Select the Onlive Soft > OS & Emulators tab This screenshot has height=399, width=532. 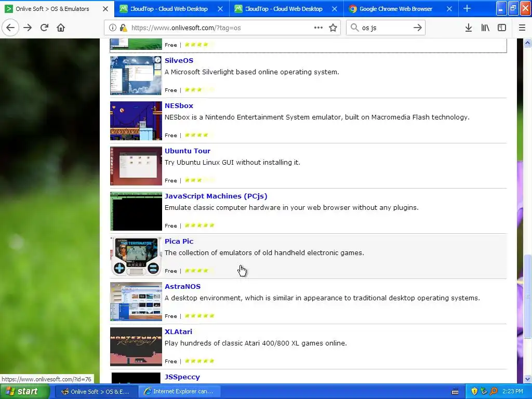pos(57,8)
